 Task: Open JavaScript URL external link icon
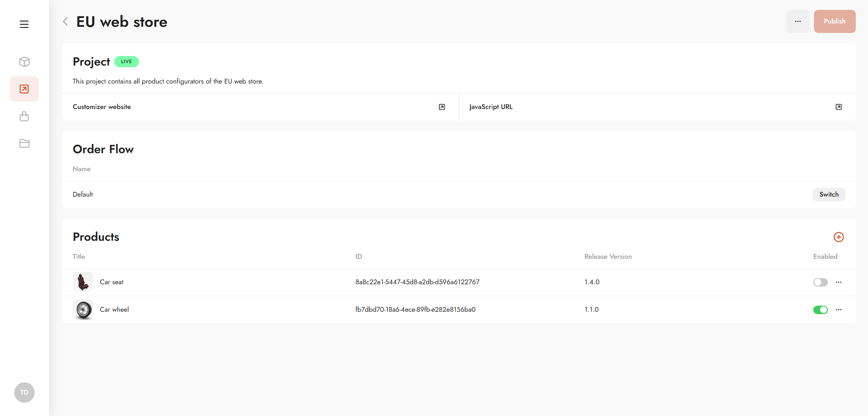[838, 107]
